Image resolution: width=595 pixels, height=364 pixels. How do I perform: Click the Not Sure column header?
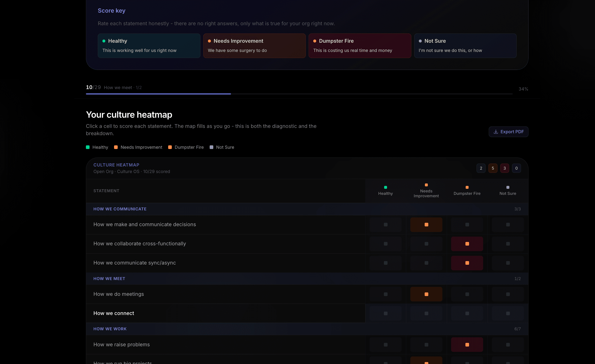point(508,191)
